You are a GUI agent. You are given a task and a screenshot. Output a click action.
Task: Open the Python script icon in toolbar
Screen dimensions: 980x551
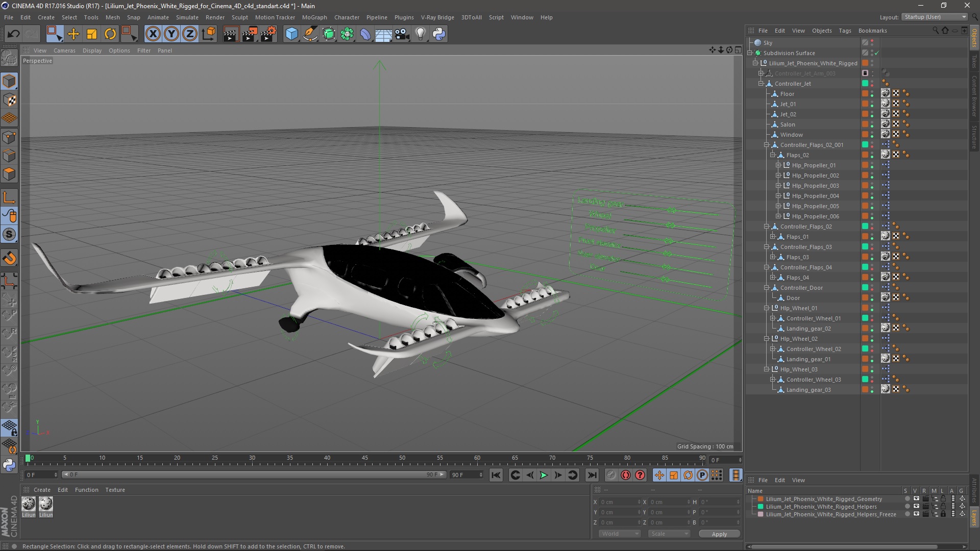click(x=439, y=34)
